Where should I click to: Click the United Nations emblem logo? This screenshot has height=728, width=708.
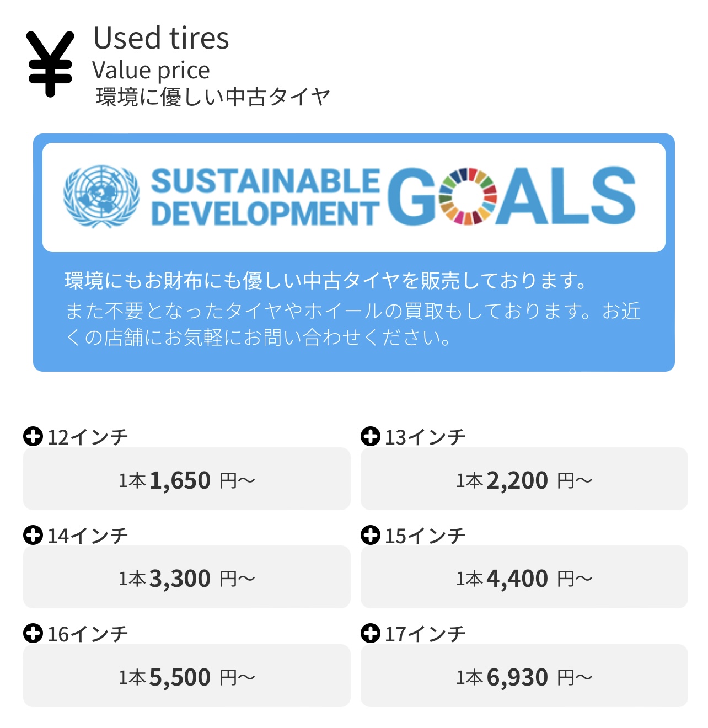(x=101, y=196)
